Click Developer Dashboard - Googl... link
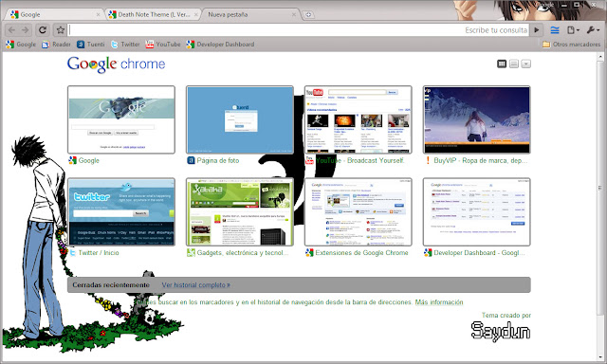The height and width of the screenshot is (364, 607). (x=479, y=253)
